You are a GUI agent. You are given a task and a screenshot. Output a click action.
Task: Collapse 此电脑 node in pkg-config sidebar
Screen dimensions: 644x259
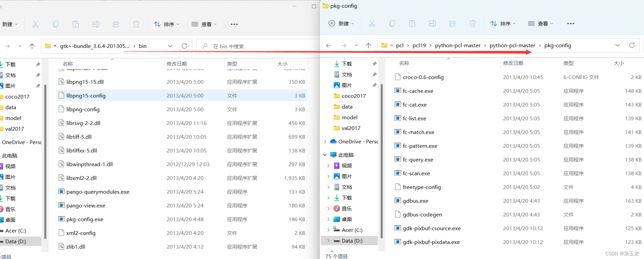[x=325, y=155]
